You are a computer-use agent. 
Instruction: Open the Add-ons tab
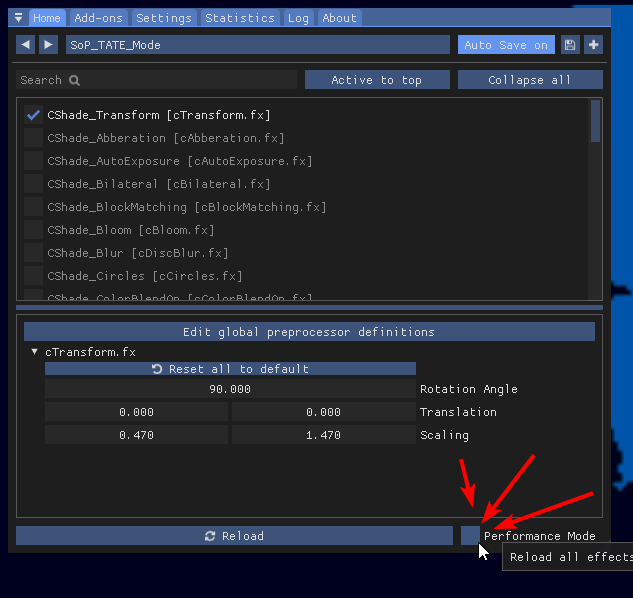99,18
